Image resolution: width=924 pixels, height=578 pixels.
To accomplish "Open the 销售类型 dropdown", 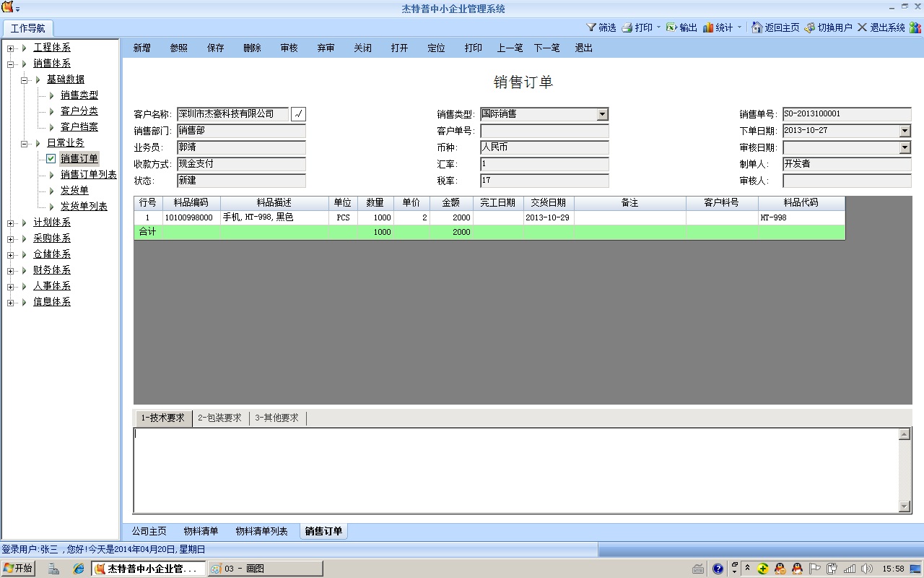I will [x=602, y=114].
